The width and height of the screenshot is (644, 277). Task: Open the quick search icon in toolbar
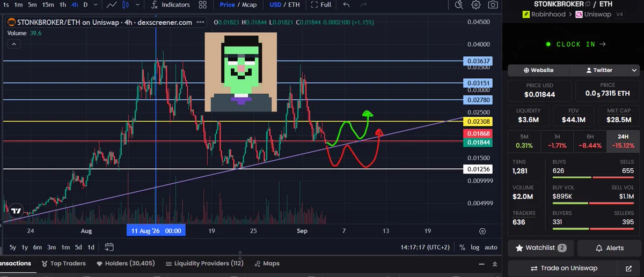click(459, 5)
